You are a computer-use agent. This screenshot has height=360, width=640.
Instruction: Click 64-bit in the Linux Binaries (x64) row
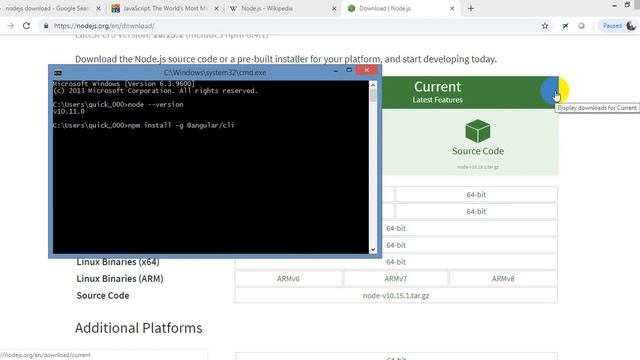(x=396, y=262)
